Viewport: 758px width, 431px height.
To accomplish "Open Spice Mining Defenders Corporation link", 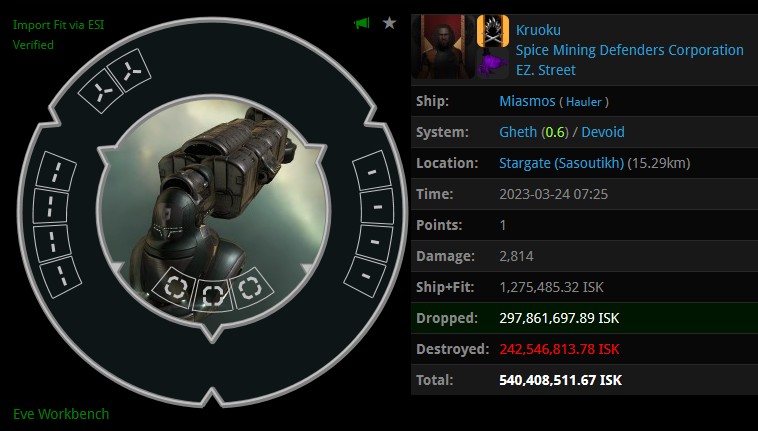I will pos(629,50).
